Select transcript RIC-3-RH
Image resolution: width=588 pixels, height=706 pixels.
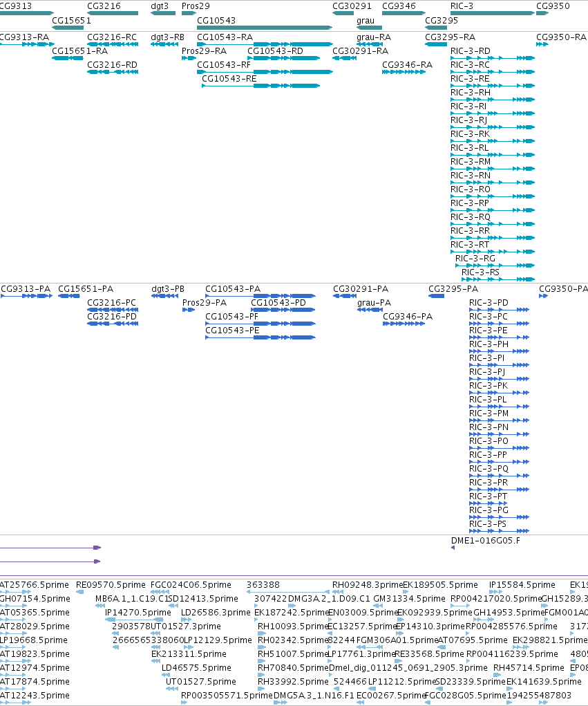coord(471,92)
